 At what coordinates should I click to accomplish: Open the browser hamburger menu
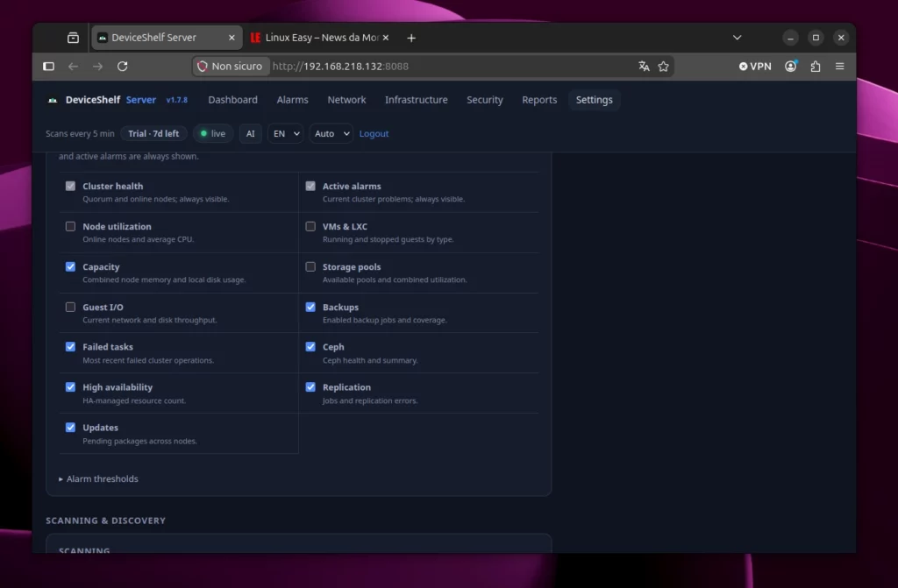tap(839, 67)
